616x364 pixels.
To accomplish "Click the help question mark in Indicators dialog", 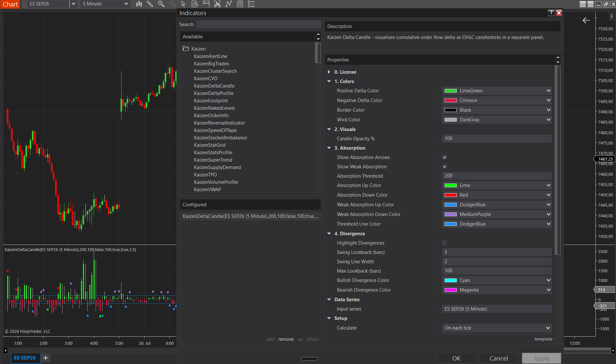I will click(x=551, y=13).
